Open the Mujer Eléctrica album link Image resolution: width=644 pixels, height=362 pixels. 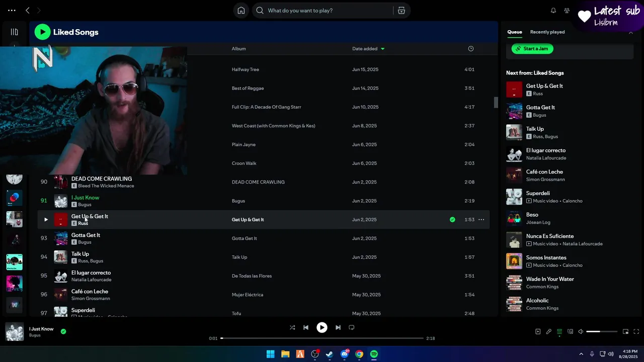click(x=248, y=295)
